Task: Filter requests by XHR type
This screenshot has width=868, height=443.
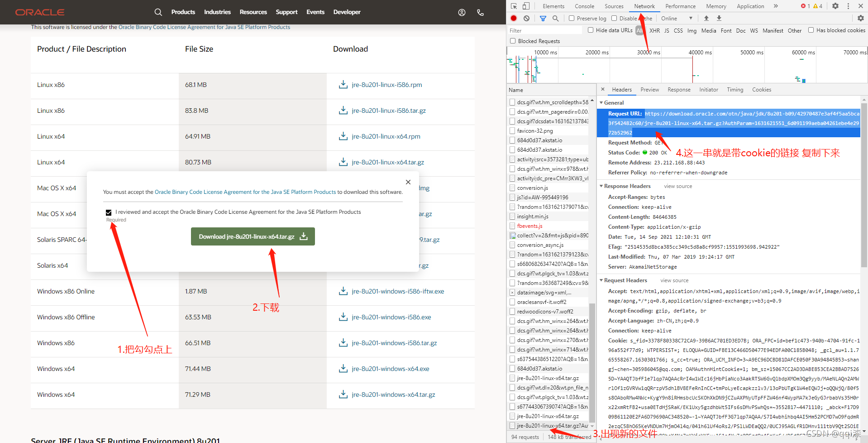Action: click(x=654, y=30)
